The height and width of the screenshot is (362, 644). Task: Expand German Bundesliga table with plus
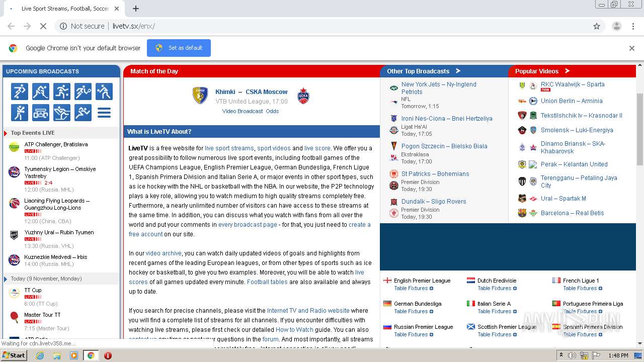tap(431, 312)
